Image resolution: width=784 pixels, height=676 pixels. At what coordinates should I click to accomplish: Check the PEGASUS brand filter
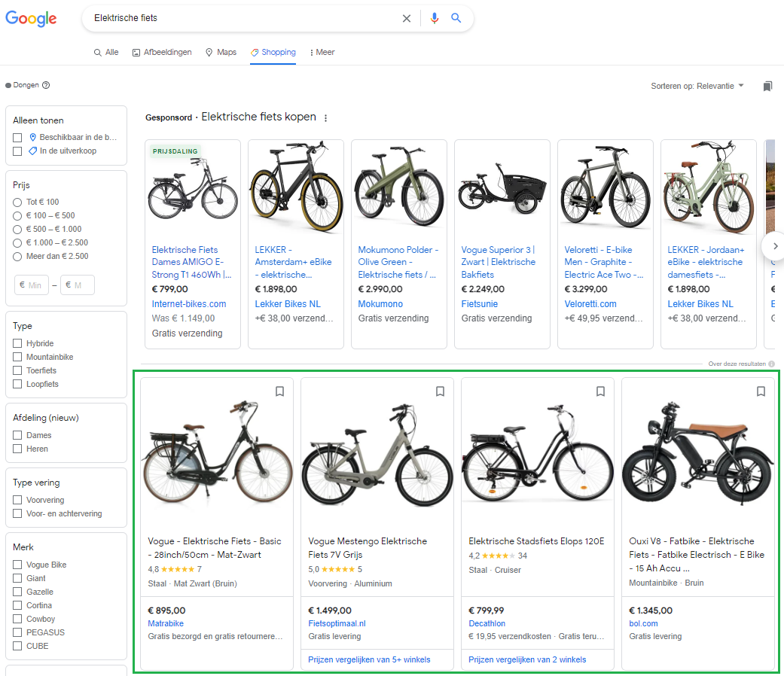click(x=17, y=632)
